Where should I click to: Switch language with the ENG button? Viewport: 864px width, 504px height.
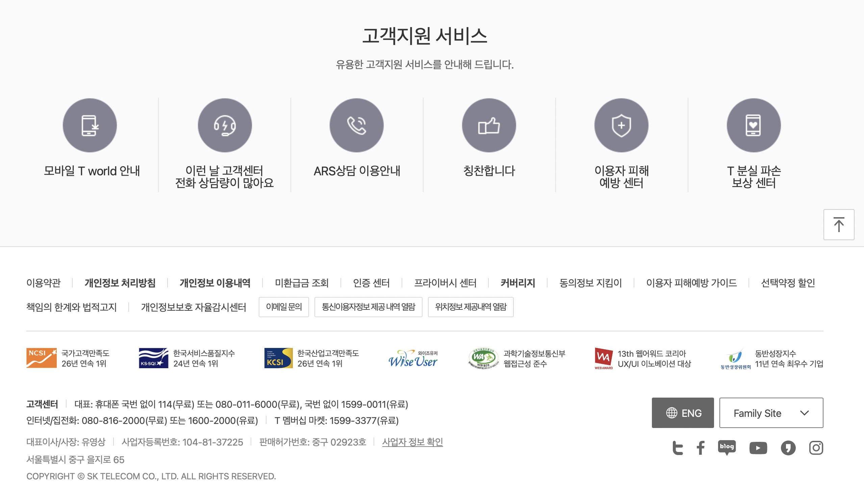pyautogui.click(x=683, y=413)
